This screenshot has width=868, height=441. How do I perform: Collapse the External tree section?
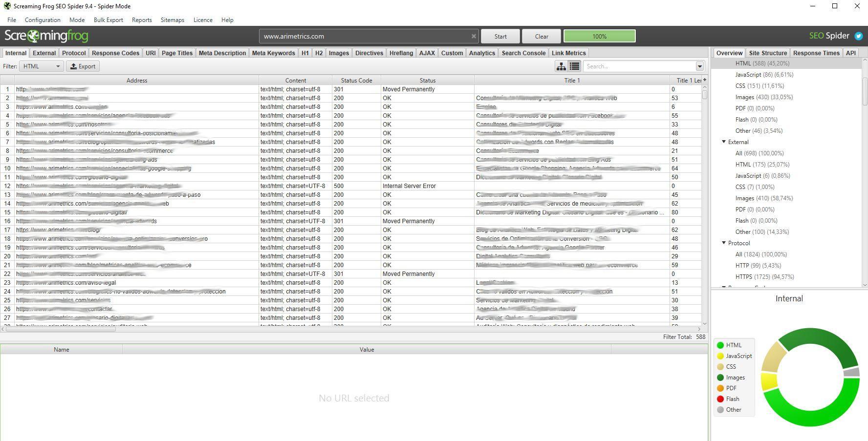pos(724,142)
